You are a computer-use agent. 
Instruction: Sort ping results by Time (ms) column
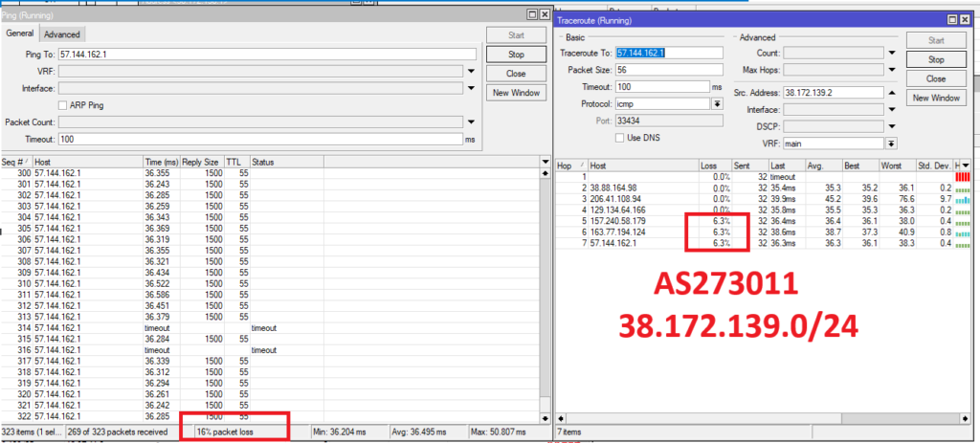[x=161, y=163]
